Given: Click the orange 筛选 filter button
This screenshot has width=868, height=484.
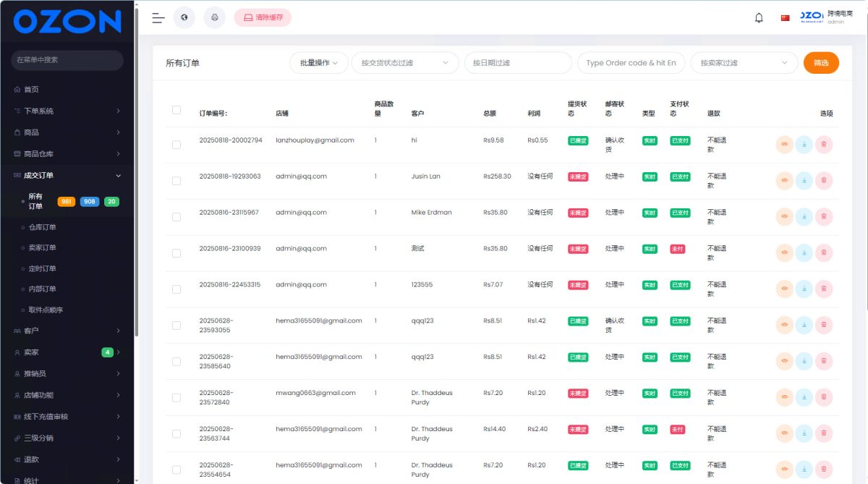Looking at the screenshot, I should (x=821, y=63).
